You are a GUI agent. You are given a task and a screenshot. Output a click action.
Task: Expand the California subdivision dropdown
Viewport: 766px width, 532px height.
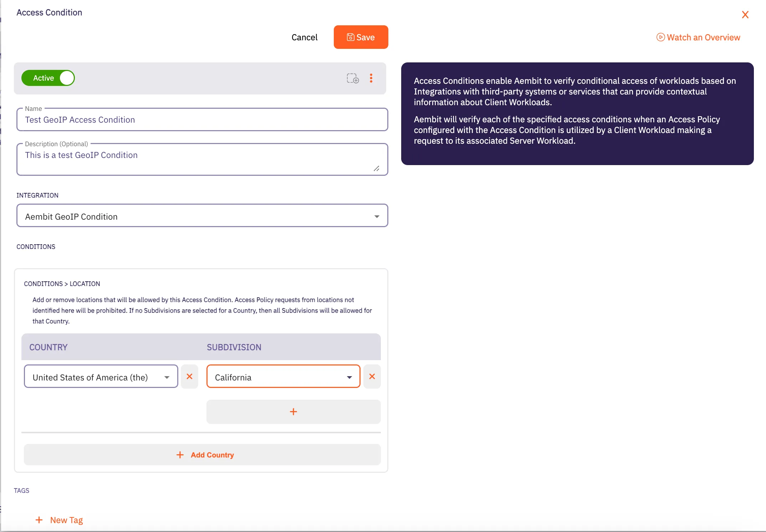tap(283, 377)
